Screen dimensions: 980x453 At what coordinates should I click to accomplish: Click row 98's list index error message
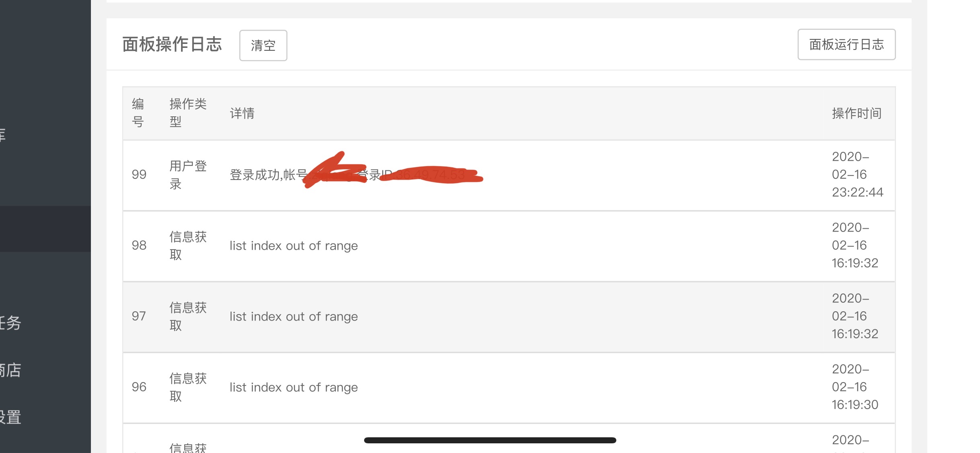pos(294,246)
